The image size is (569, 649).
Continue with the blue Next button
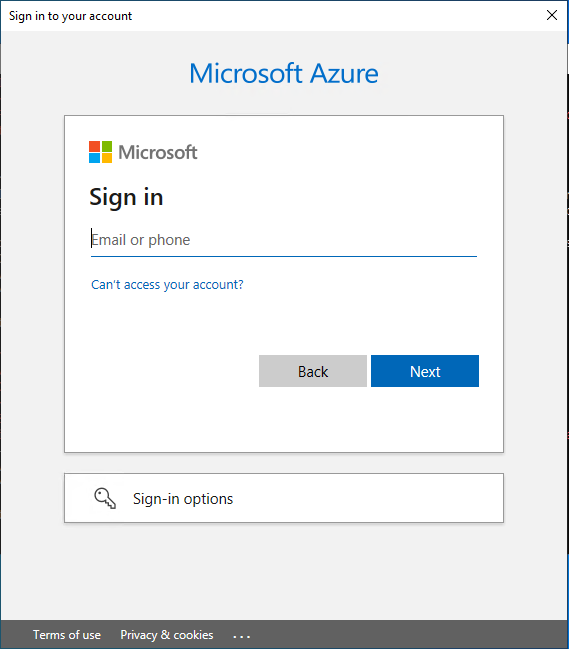click(x=425, y=371)
